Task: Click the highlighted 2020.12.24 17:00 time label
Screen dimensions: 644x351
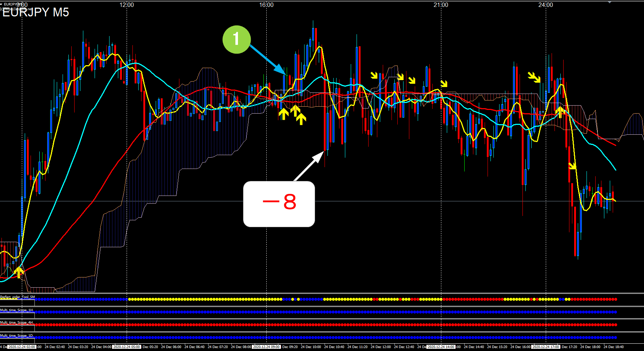Action: point(546,347)
